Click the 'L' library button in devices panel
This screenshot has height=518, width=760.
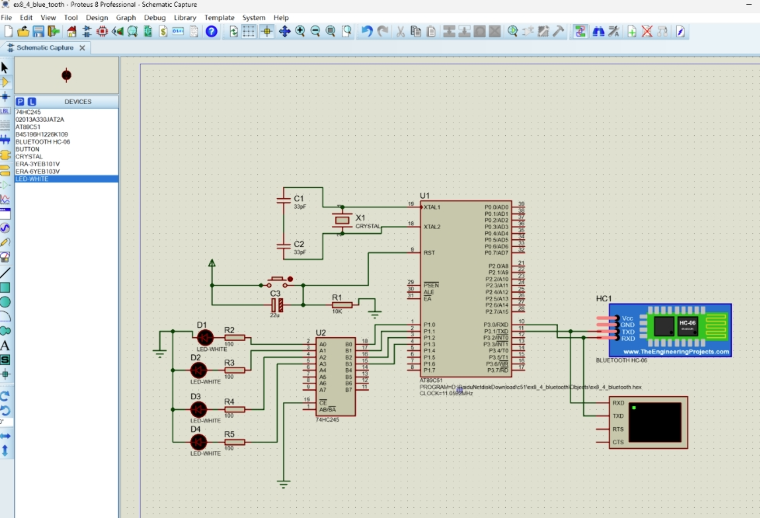coord(32,101)
